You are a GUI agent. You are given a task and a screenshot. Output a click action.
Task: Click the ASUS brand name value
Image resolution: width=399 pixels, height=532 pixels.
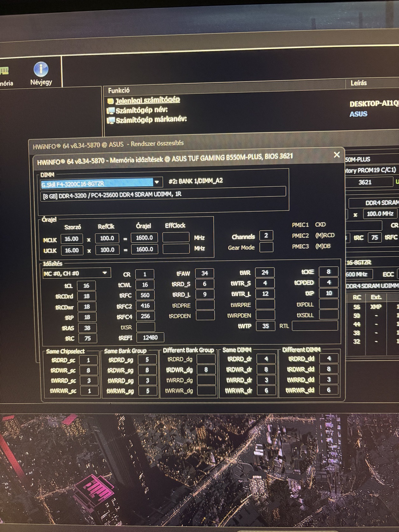pos(358,114)
